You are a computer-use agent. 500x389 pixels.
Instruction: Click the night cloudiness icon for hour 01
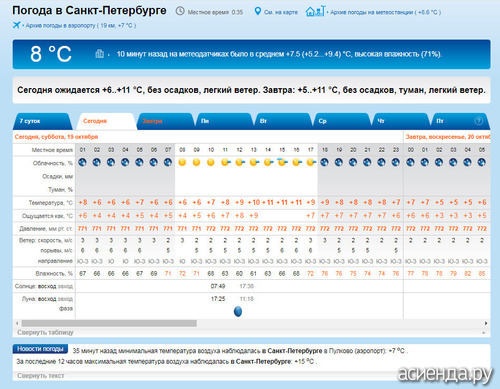[82, 162]
